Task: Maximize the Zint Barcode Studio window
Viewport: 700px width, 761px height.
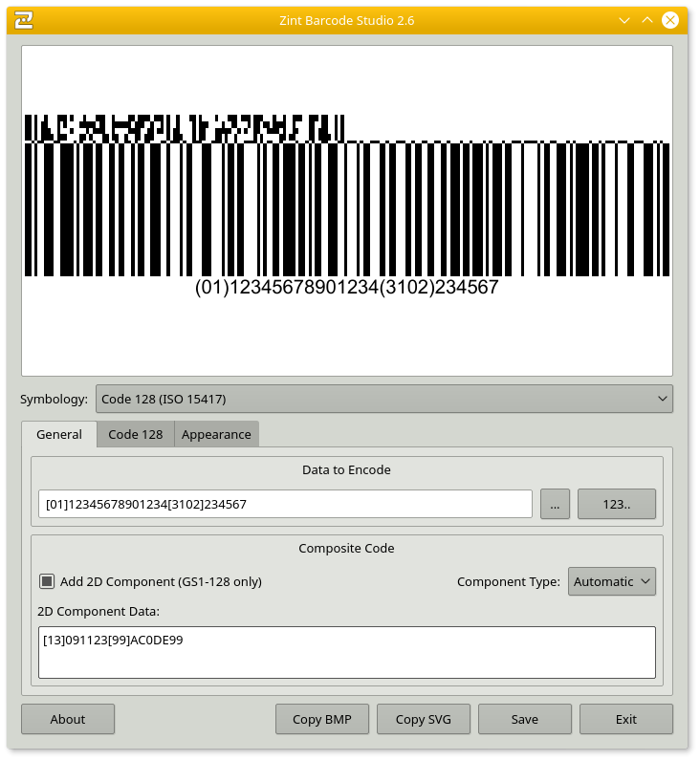Action: [x=647, y=20]
